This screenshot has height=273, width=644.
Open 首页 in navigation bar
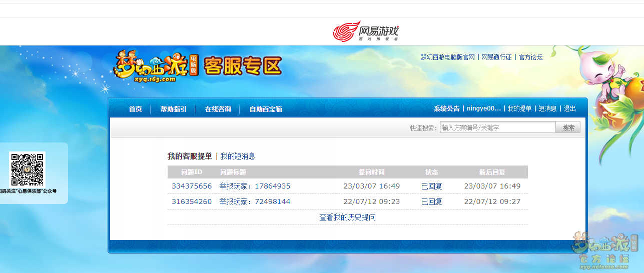[x=135, y=109]
